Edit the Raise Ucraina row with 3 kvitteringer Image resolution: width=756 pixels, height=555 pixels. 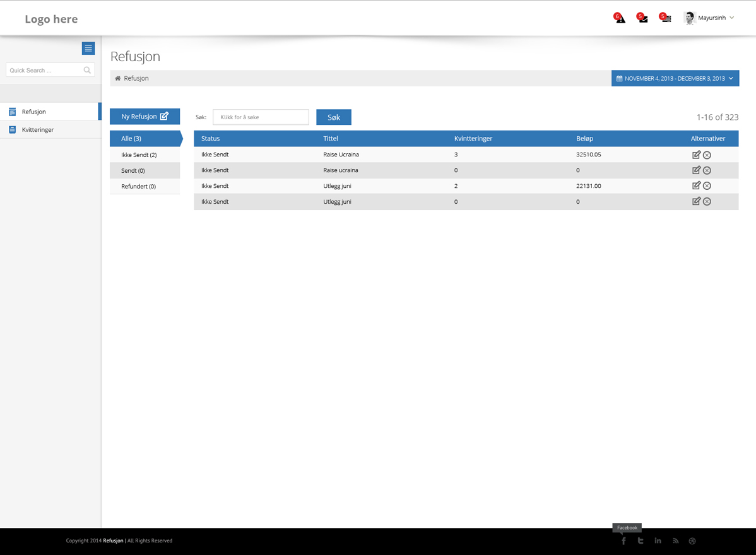coord(696,155)
